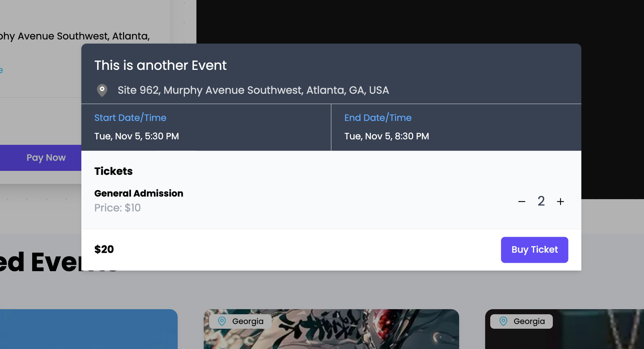The width and height of the screenshot is (644, 349).
Task: Select the Georgia label on the middle card
Action: 248,321
